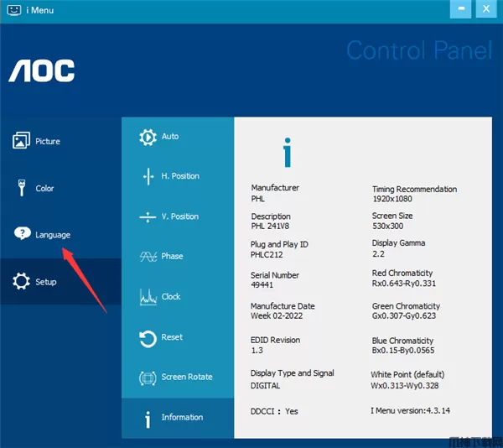
Task: Select the H. Position icon
Action: (x=148, y=176)
